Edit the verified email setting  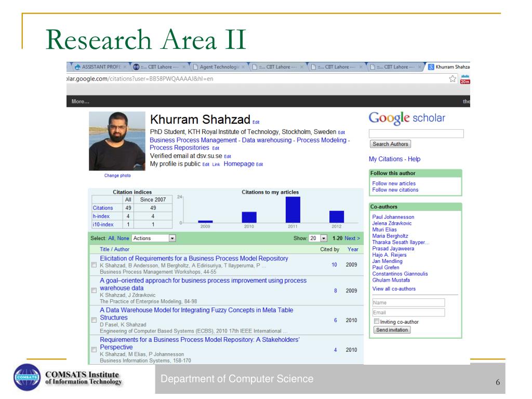(228, 156)
